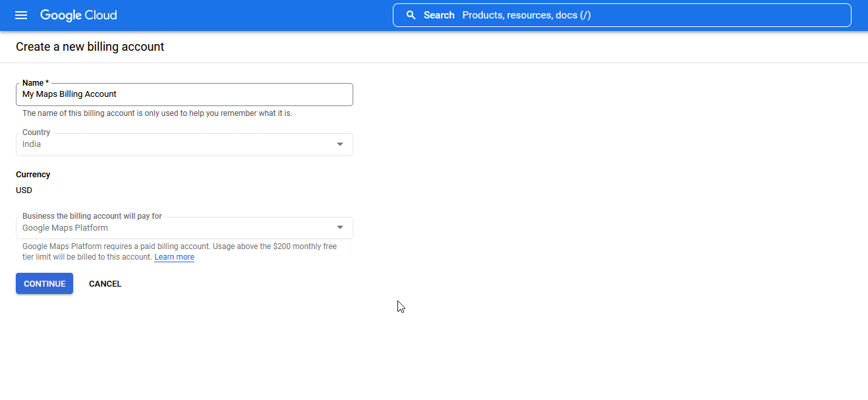868x400 pixels.
Task: Click the CONTINUE button
Action: pos(44,283)
